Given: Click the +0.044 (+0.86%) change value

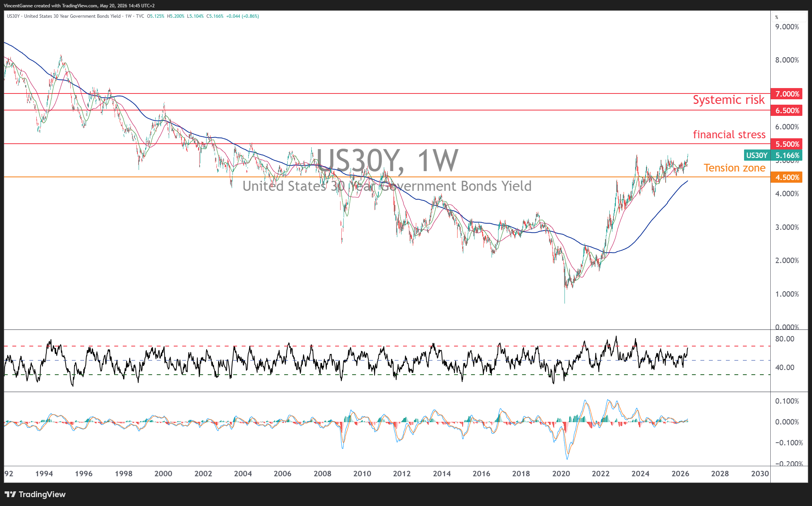Looking at the screenshot, I should pos(242,16).
